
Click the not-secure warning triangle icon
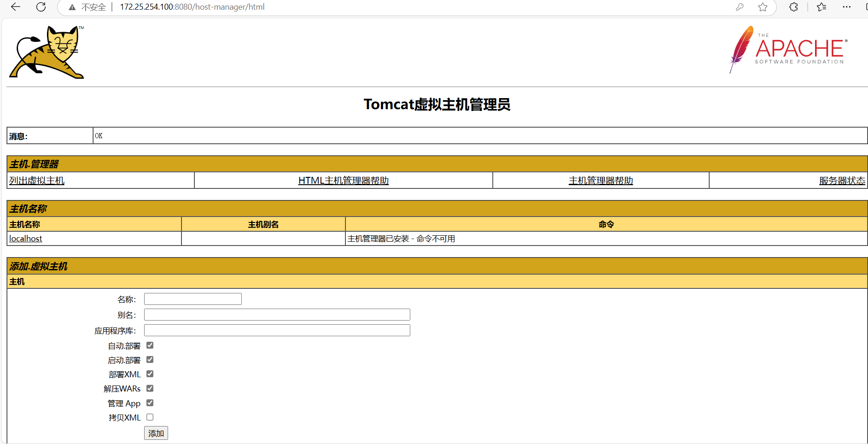[x=72, y=7]
